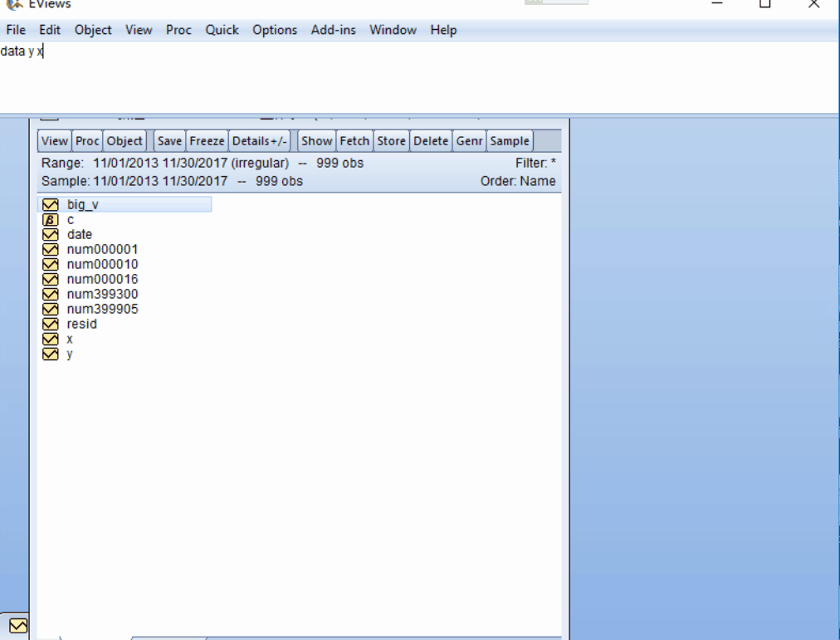Open the num000001 series
This screenshot has height=640, width=840.
(101, 249)
